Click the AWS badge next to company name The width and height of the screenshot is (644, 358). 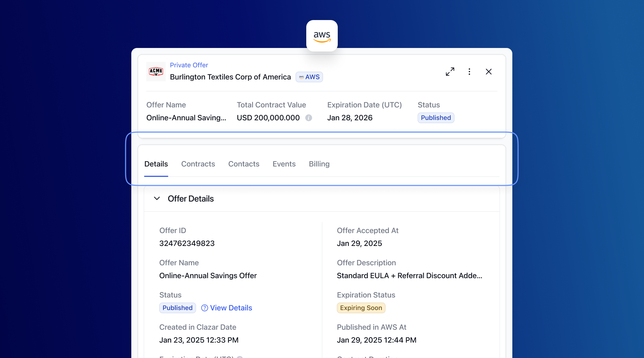point(309,77)
